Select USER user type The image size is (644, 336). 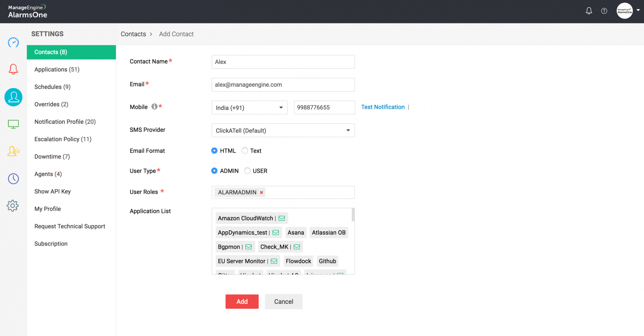[248, 171]
